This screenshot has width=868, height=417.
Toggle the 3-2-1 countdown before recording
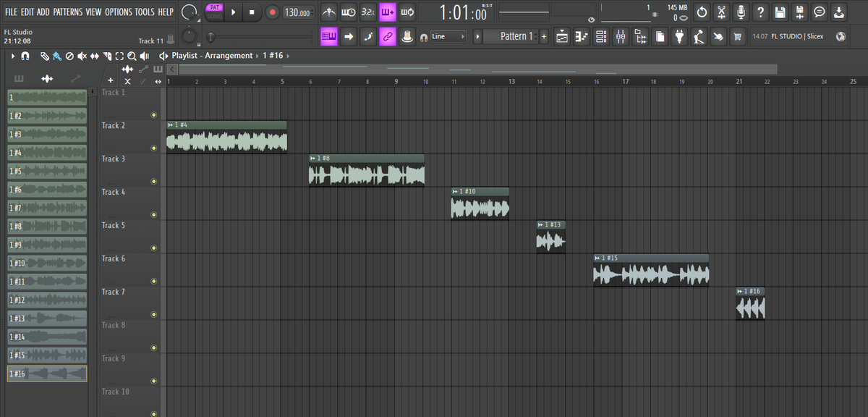[x=367, y=12]
